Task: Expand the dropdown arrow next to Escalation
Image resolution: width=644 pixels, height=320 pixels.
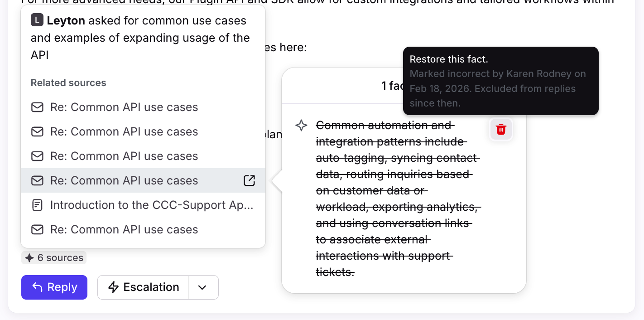Action: click(202, 287)
